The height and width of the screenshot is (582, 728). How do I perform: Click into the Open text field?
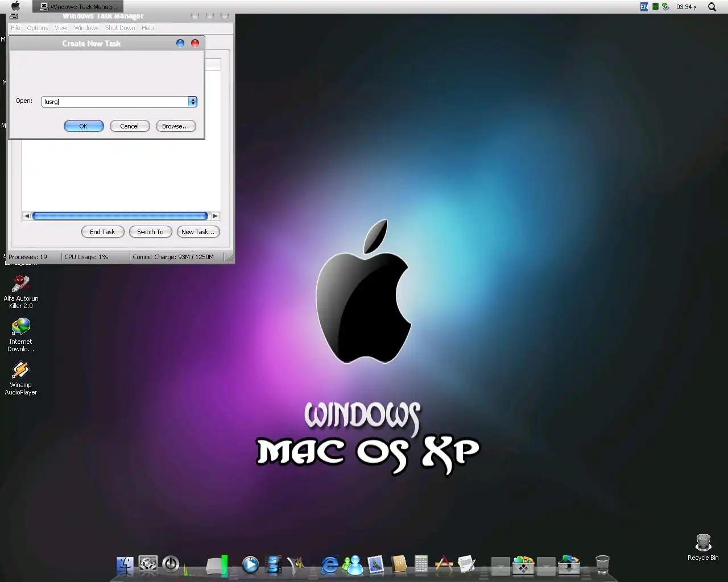point(115,102)
